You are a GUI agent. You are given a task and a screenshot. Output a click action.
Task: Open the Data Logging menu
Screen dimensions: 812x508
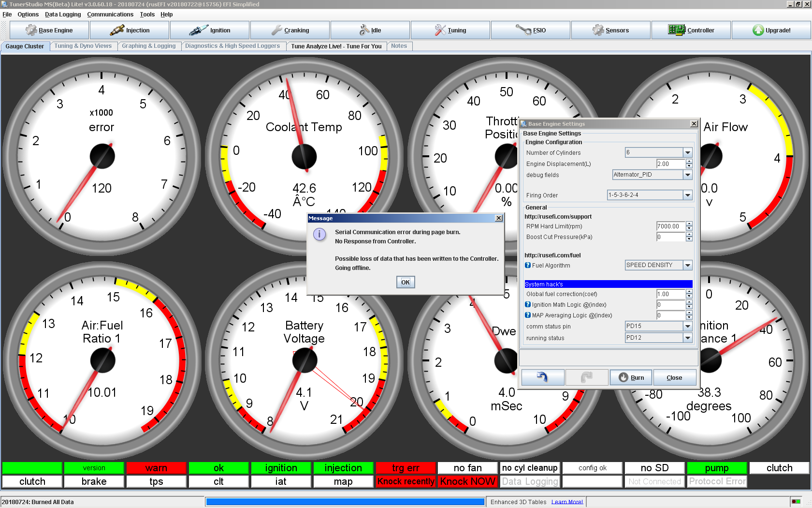point(63,15)
